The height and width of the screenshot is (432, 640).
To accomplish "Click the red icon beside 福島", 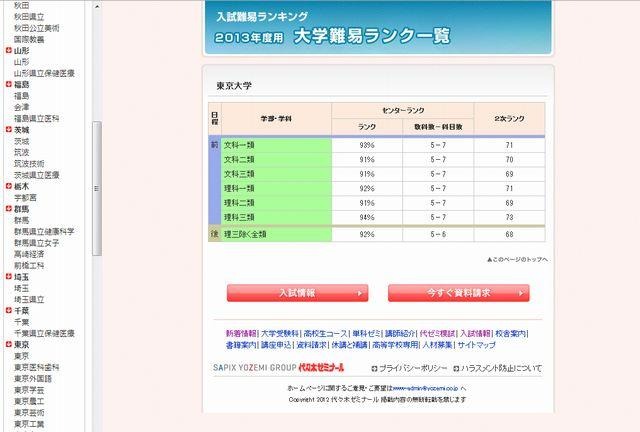I will tap(8, 85).
